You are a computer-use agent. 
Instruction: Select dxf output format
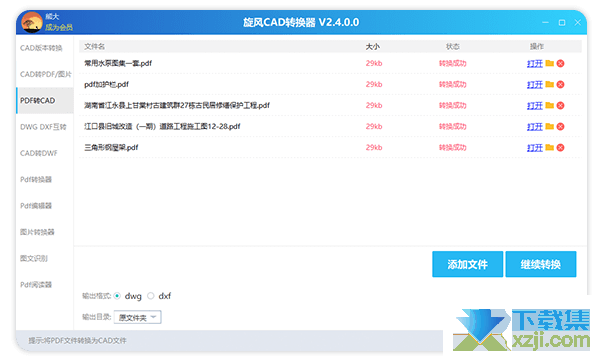click(151, 296)
